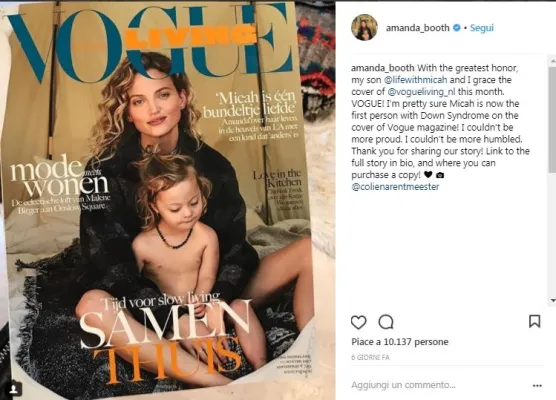
Task: View who liked via Piace a 10.137 persone
Action: (x=400, y=342)
